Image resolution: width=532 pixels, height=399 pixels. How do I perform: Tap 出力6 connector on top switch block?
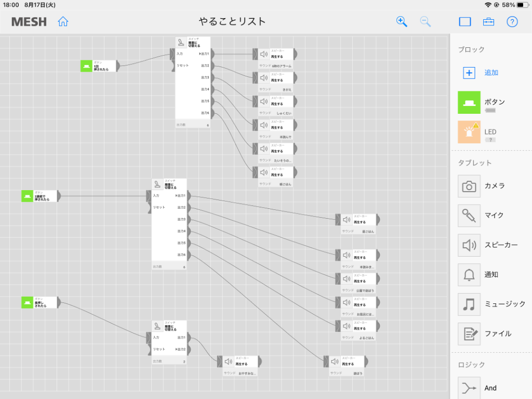(x=212, y=113)
